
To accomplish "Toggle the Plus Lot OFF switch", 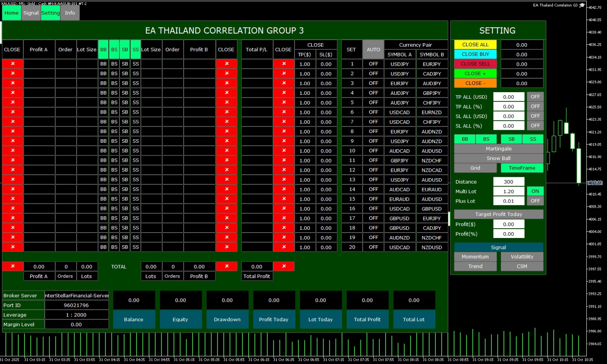I will click(535, 201).
